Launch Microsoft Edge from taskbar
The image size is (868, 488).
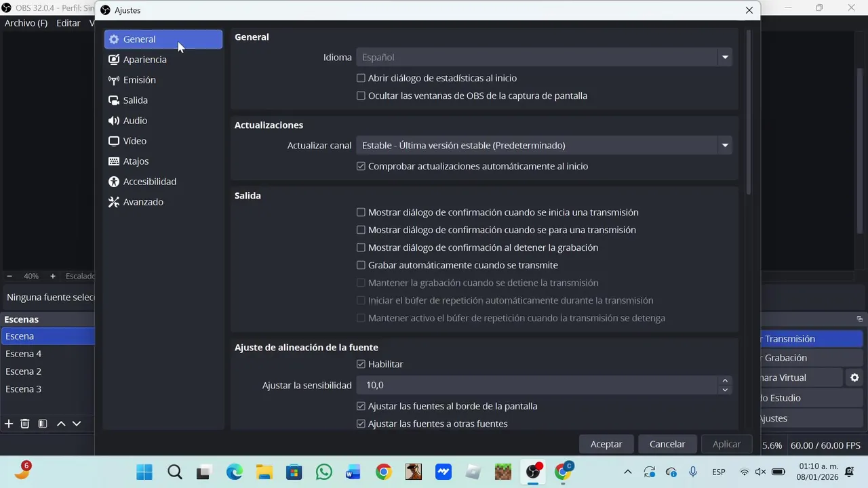pyautogui.click(x=234, y=472)
